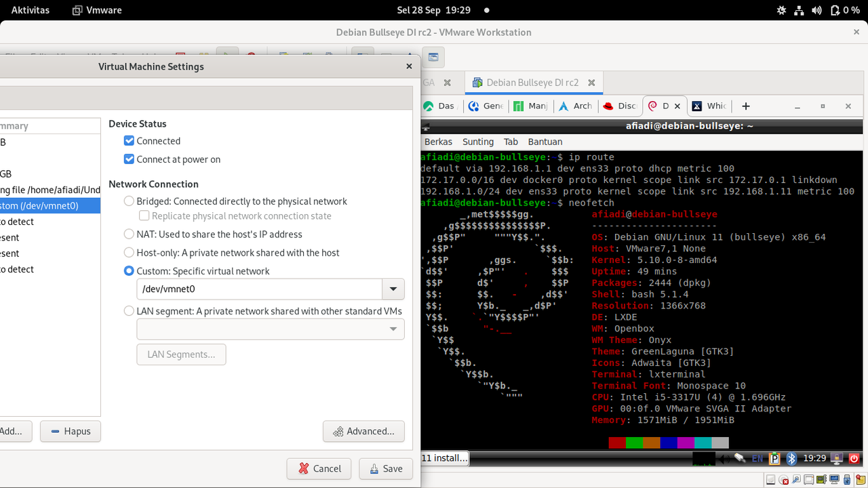
Task: Click VMware message log status icon
Action: 860,479
